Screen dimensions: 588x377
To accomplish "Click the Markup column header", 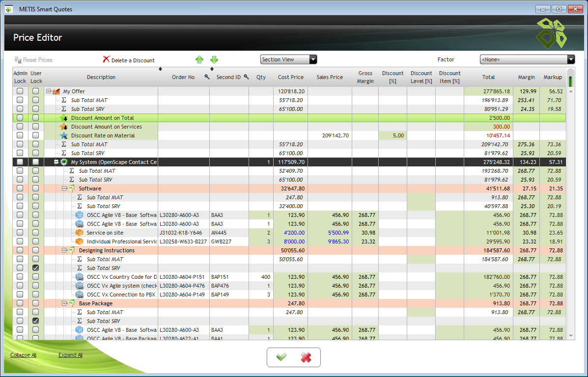I will click(x=553, y=77).
